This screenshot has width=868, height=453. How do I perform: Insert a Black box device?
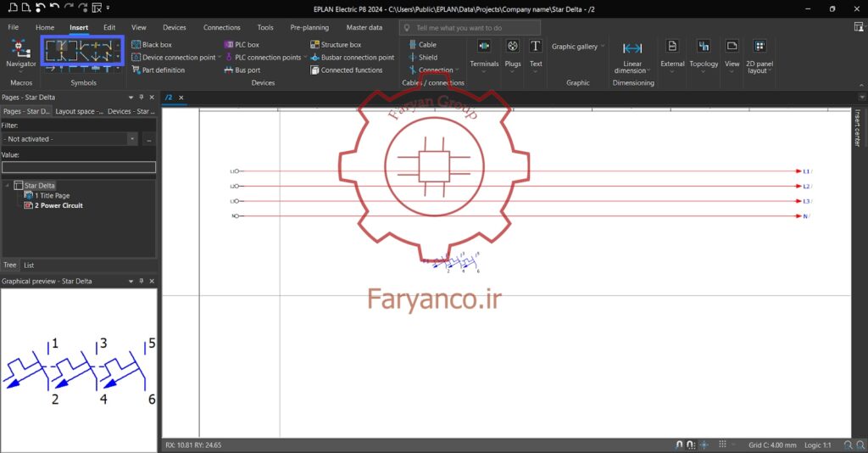tap(152, 44)
